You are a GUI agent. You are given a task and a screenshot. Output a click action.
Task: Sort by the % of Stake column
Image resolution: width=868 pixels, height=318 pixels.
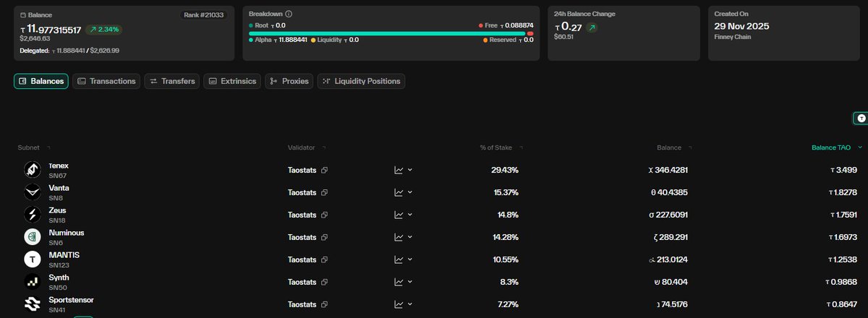point(501,147)
